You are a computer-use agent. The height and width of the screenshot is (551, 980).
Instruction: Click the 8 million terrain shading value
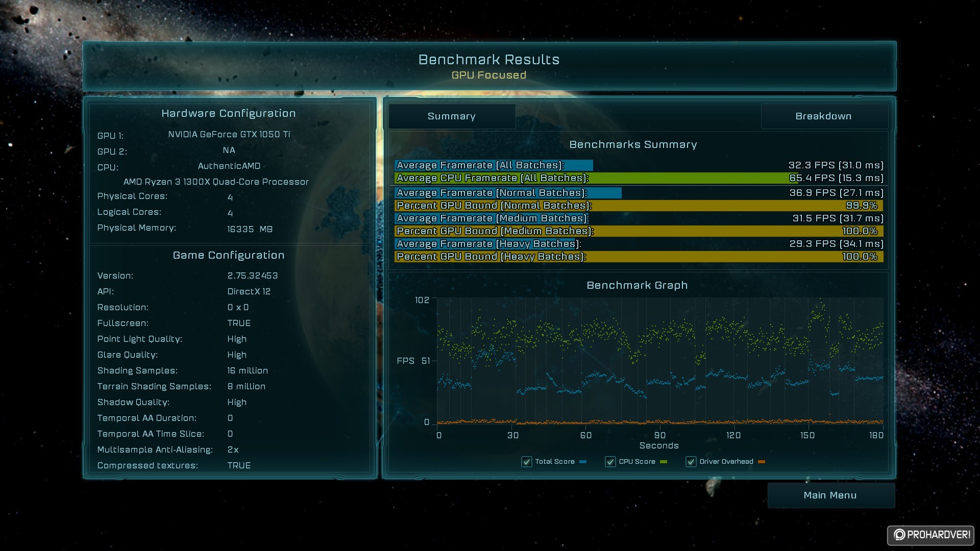(247, 387)
